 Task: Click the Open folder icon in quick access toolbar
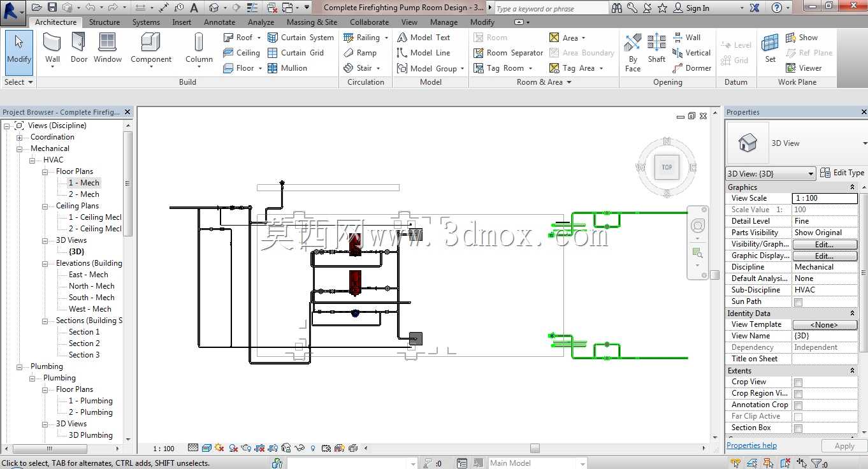(36, 8)
